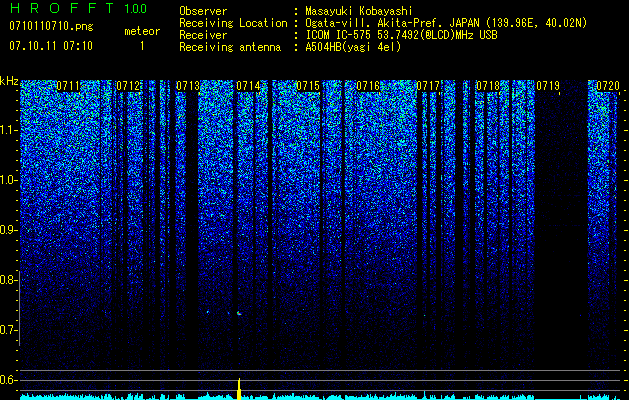Image resolution: width=629 pixels, height=400 pixels.
Task: Click the HROFFT 1.0.0 title text
Action: 78,8
